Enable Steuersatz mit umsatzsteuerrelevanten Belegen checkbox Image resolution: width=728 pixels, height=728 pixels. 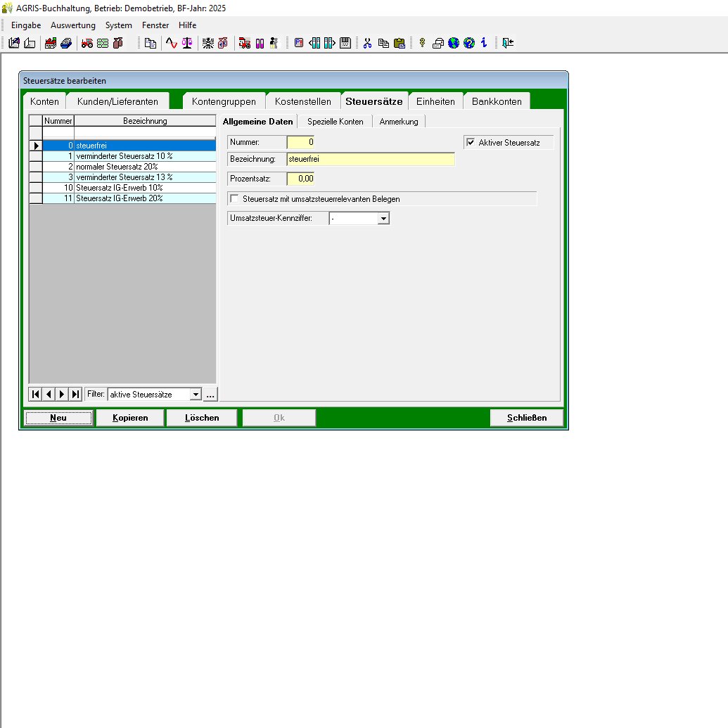coord(235,199)
